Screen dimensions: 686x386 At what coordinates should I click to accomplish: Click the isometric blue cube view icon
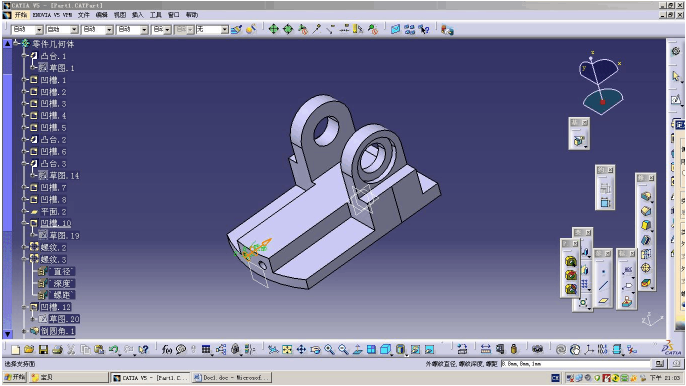385,349
